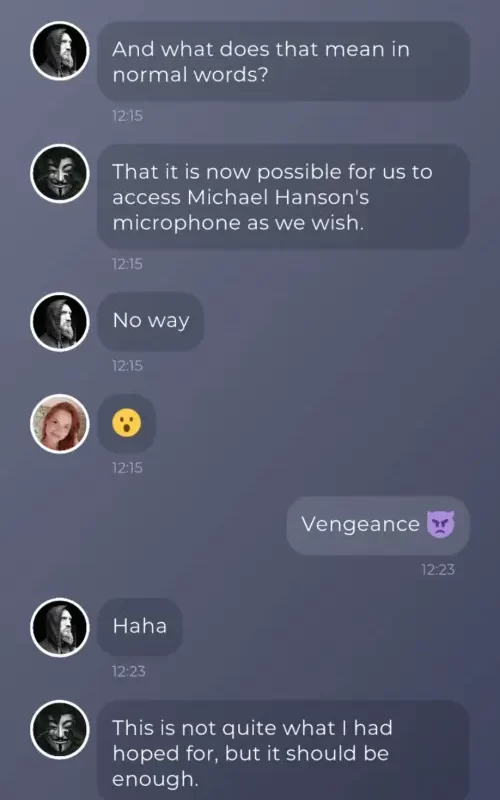Tap the 'Vengeance' sent message bubble
The image size is (500, 800).
[378, 526]
